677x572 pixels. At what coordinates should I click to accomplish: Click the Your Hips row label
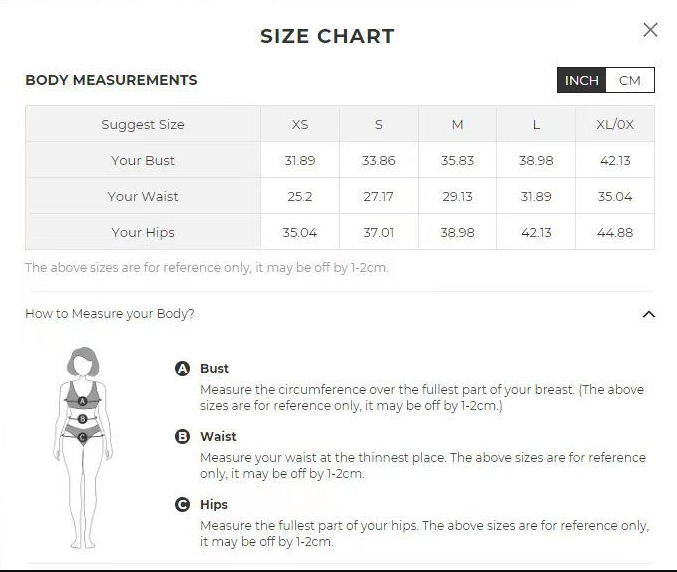pos(143,233)
